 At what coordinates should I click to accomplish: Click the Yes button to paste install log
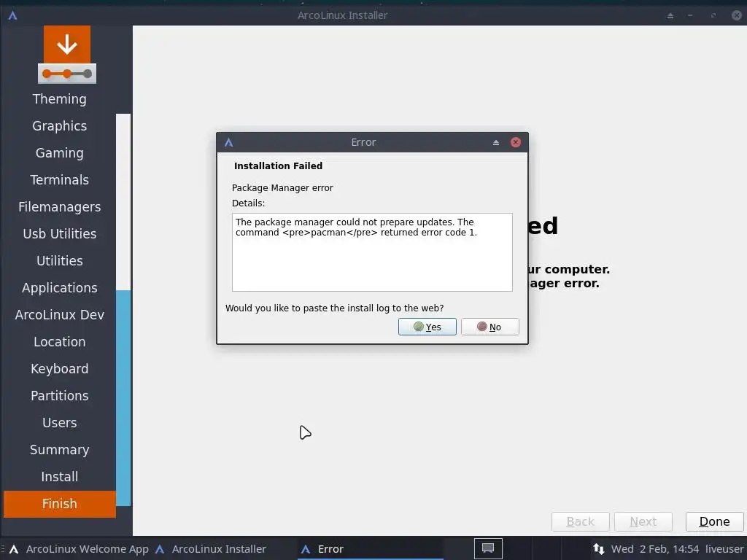(x=427, y=327)
